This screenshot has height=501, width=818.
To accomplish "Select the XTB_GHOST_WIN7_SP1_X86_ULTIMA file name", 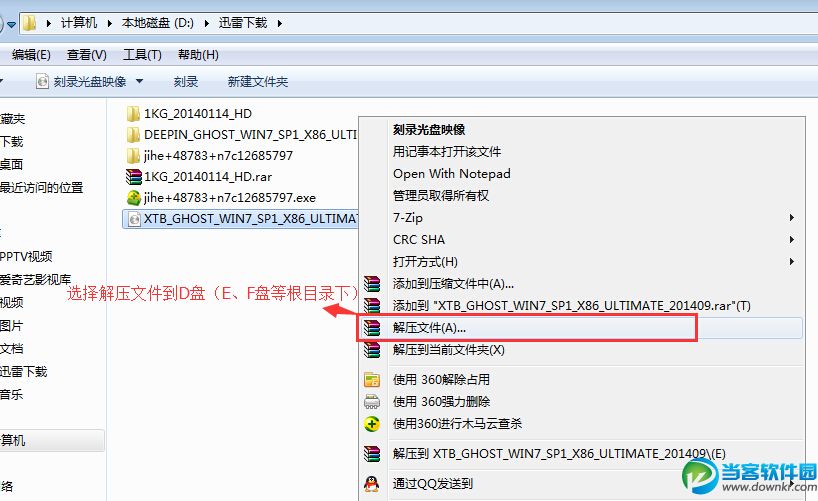I will [251, 219].
